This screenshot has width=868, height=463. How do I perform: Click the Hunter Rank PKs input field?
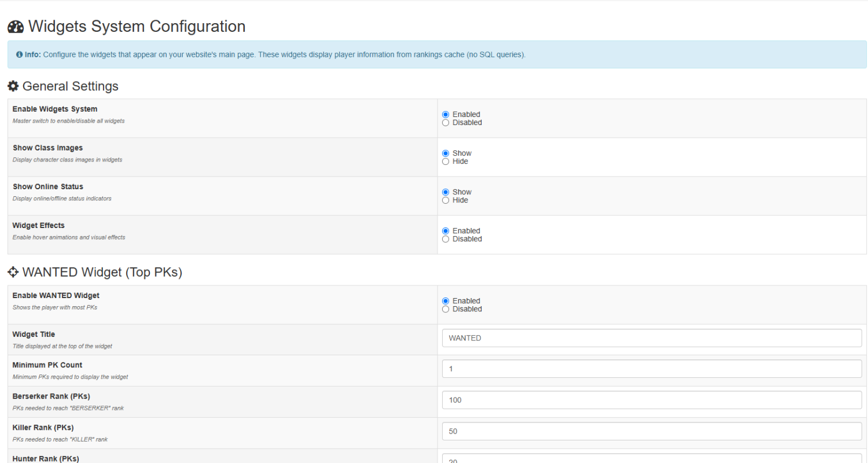pyautogui.click(x=652, y=458)
